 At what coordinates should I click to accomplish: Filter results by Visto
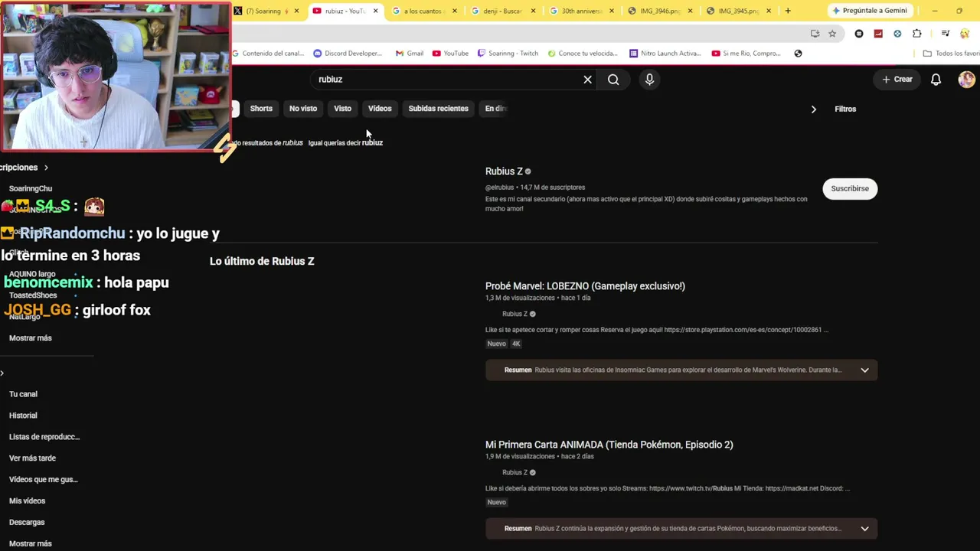point(342,109)
